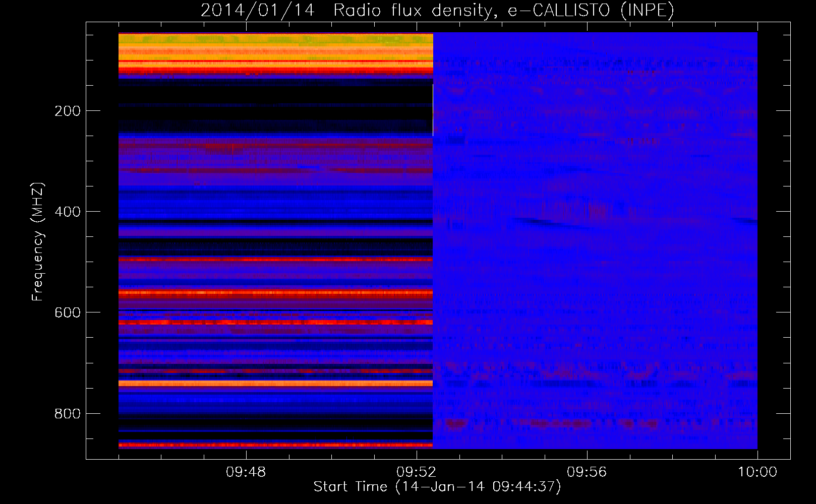Click the 200 MHz frequency tick label
Viewport: 816px width, 504px height.
pos(68,111)
